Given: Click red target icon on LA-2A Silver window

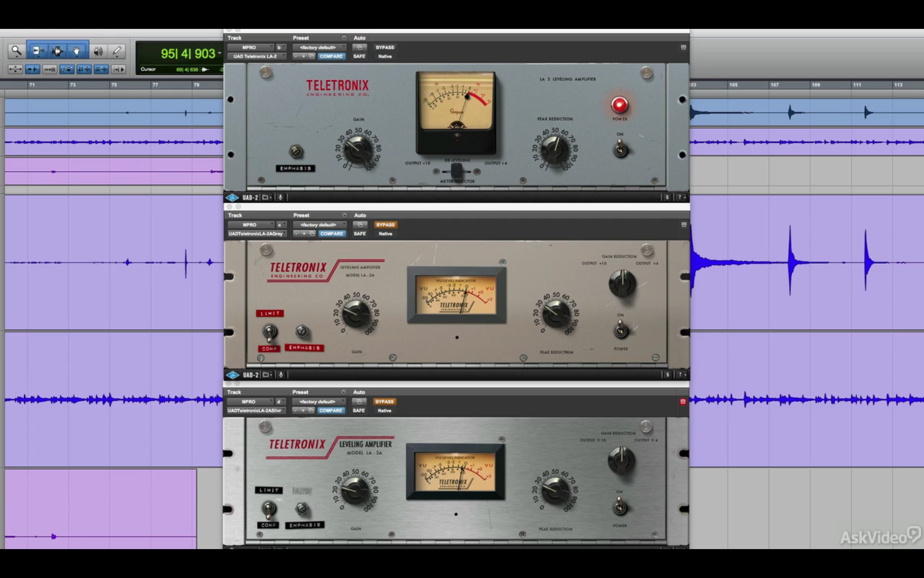Looking at the screenshot, I should [683, 402].
